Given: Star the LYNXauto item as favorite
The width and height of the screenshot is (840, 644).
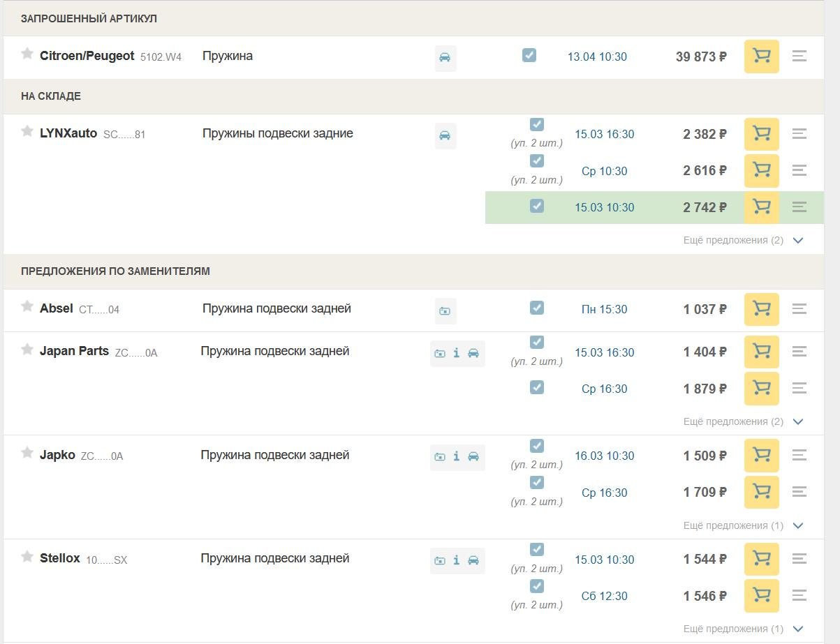Looking at the screenshot, I should pos(27,131).
